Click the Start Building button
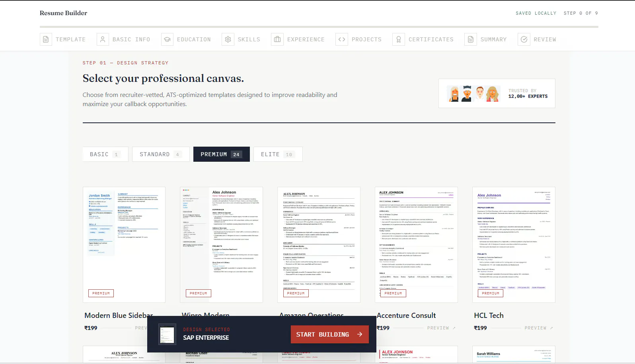This screenshot has height=364, width=635. coord(330,334)
